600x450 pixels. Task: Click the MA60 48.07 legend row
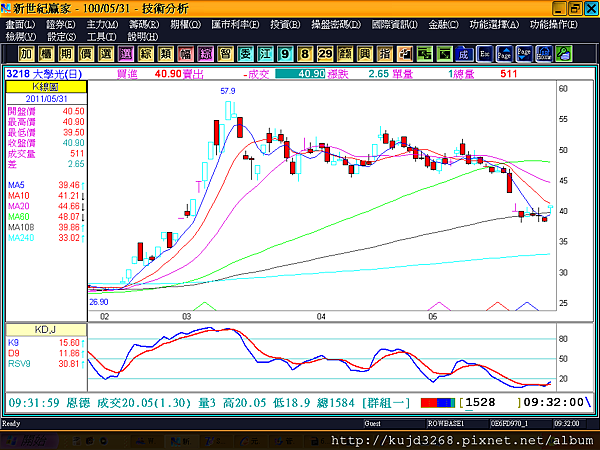(x=46, y=217)
